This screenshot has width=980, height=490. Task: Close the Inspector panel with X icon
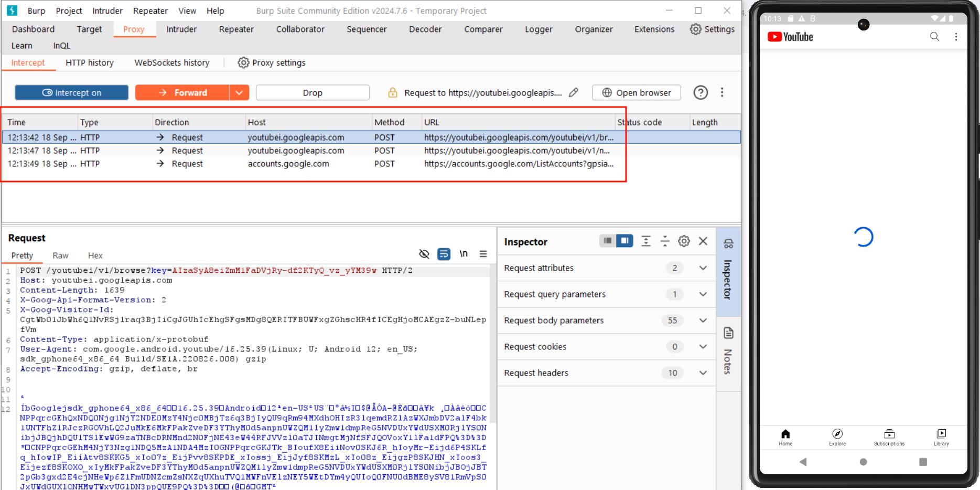click(x=703, y=241)
